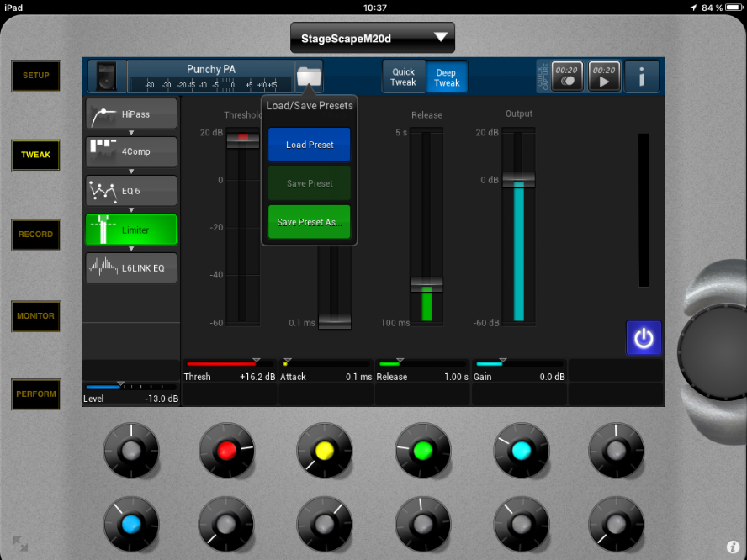The width and height of the screenshot is (747, 560).
Task: Toggle the blue limiter power button
Action: click(x=644, y=338)
